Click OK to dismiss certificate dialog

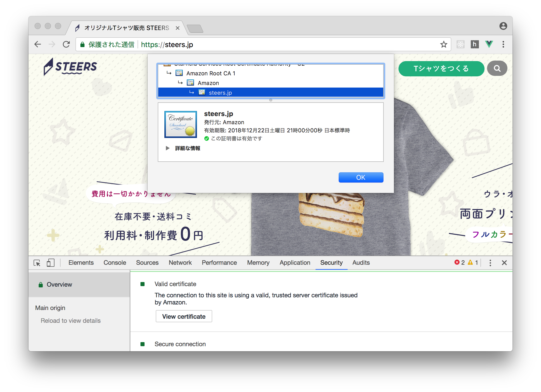361,177
